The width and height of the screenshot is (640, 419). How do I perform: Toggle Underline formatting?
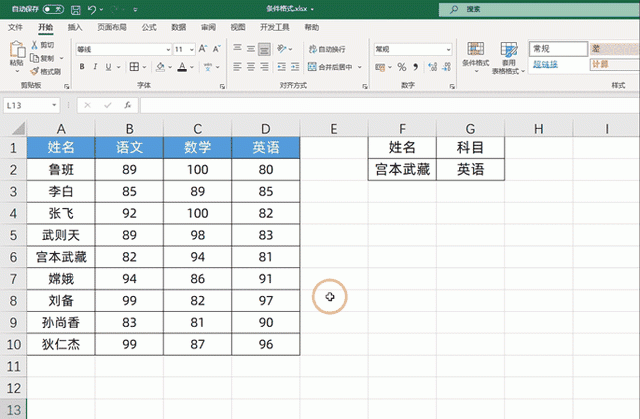click(108, 67)
